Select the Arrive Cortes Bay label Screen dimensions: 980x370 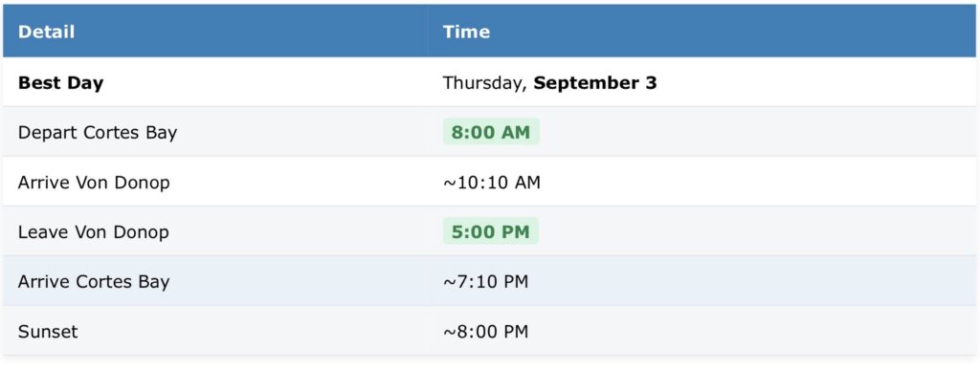(x=94, y=281)
